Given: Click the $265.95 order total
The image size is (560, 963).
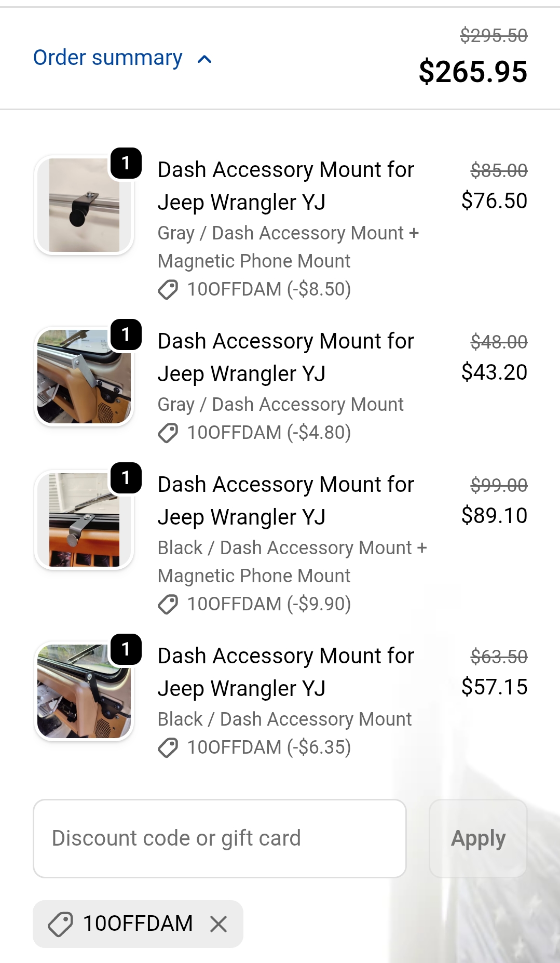Looking at the screenshot, I should 473,72.
